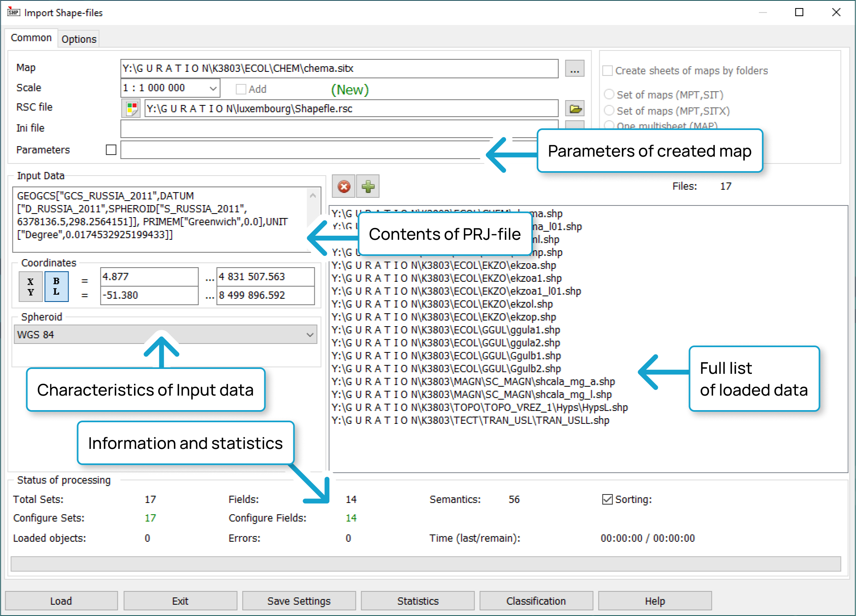Select file ekzoa1.shp in the list
Screen dimensions: 856x616
tap(446, 279)
